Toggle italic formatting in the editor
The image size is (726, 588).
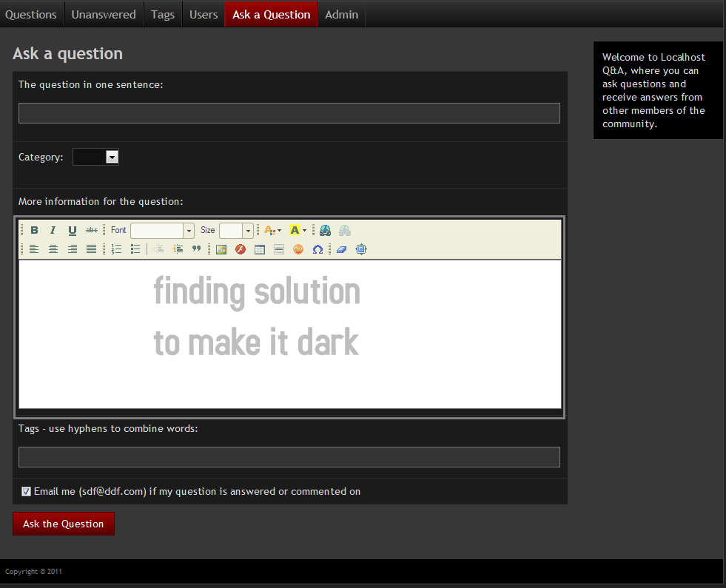pyautogui.click(x=53, y=231)
